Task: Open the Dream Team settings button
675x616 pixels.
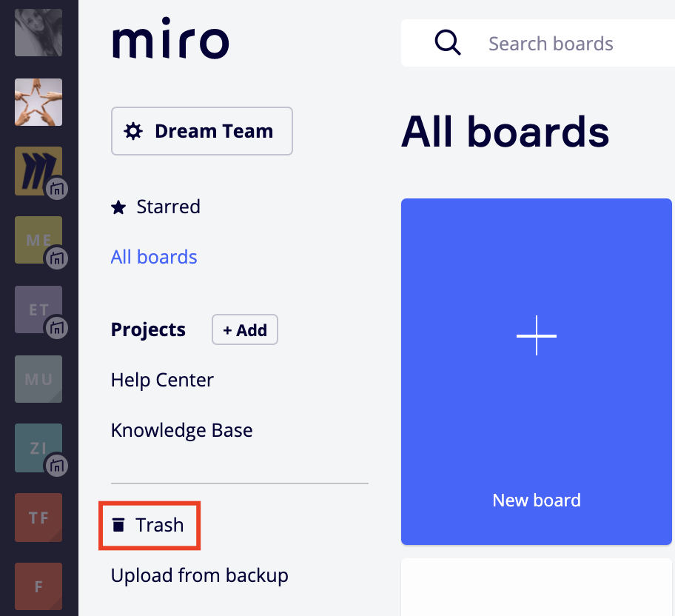Action: (201, 131)
